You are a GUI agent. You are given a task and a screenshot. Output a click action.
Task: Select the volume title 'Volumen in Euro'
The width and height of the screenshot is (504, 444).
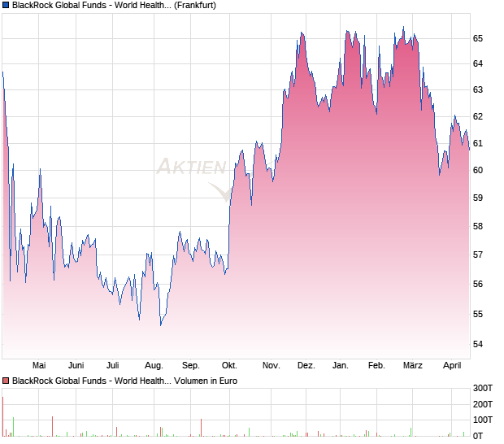(x=206, y=381)
